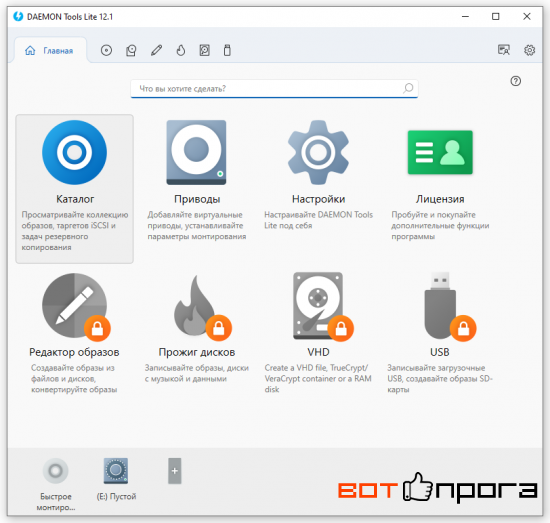This screenshot has height=523, width=550.
Task: Click the DAEMON Tools Lite title bar logo
Action: click(18, 16)
